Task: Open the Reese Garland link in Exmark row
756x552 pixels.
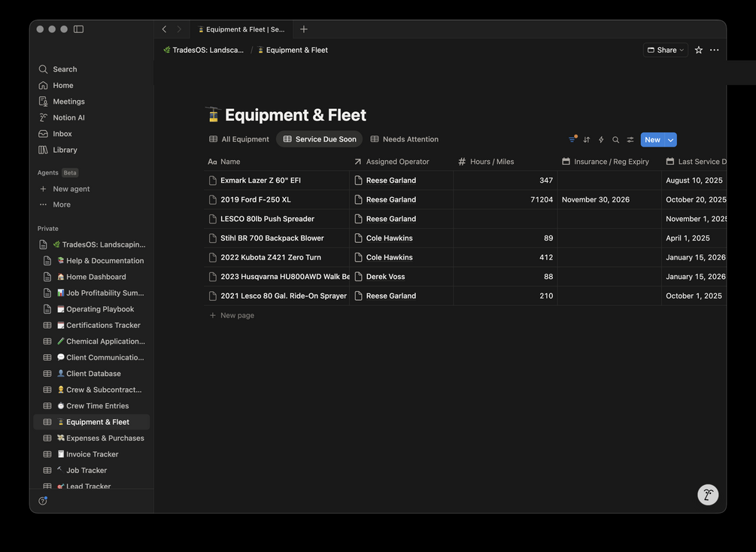Action: [x=390, y=180]
